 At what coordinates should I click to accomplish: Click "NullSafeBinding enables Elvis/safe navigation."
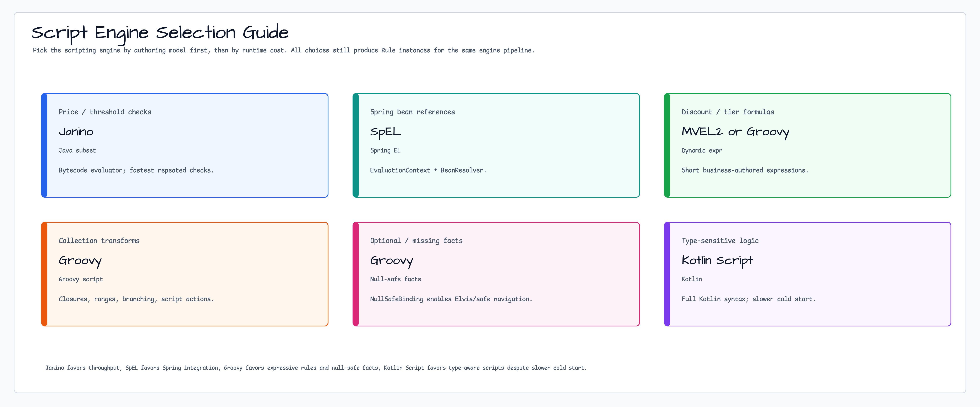451,299
